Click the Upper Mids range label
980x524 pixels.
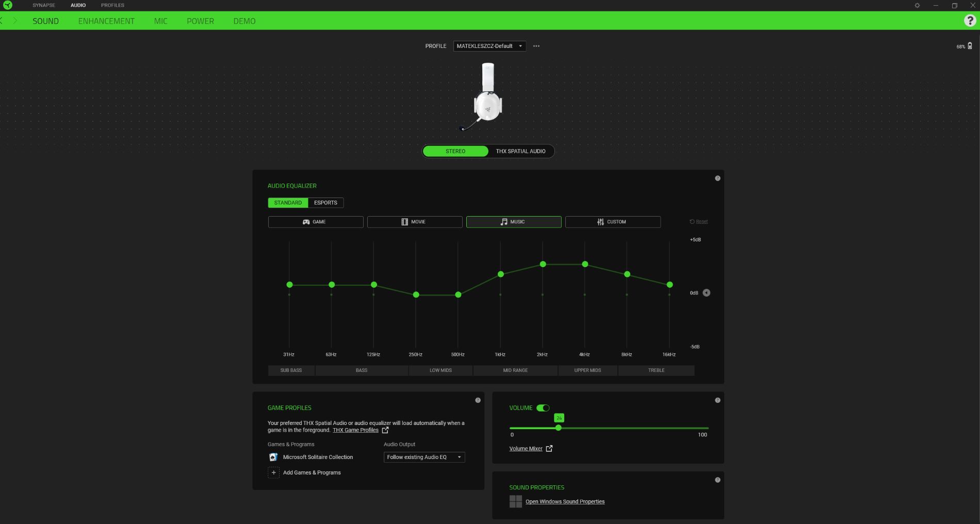(587, 370)
